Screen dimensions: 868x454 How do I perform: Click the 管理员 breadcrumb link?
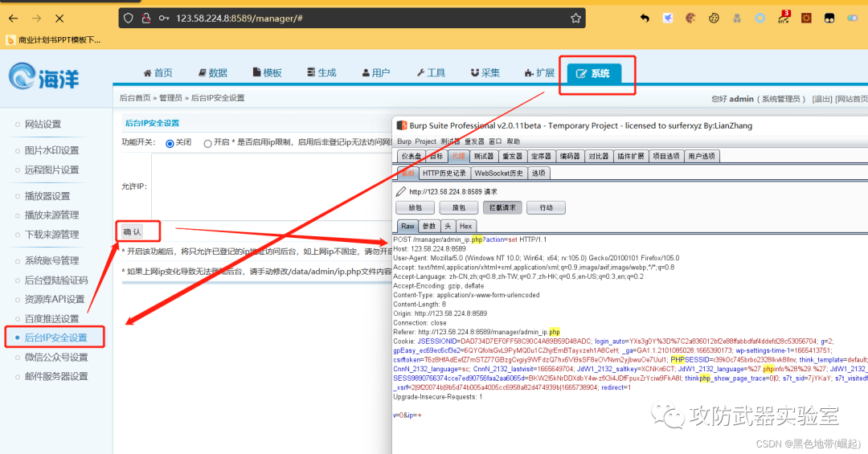pos(170,98)
